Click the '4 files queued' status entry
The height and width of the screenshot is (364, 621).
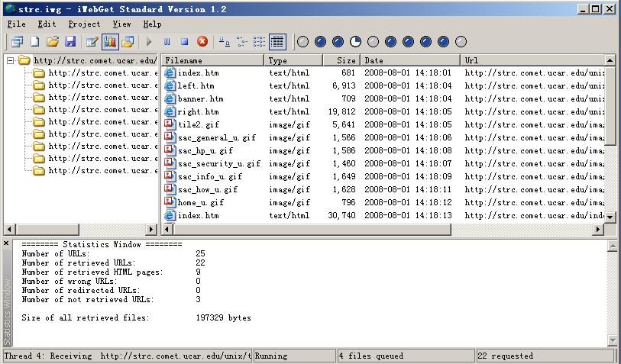(x=405, y=356)
